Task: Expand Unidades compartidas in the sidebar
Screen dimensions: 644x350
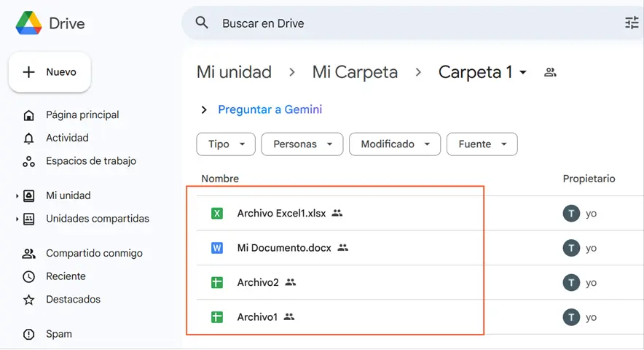Action: (x=17, y=219)
